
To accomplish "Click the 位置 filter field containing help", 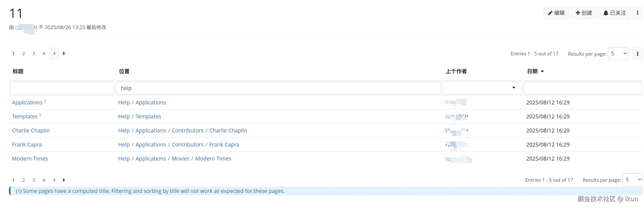I will (x=278, y=88).
